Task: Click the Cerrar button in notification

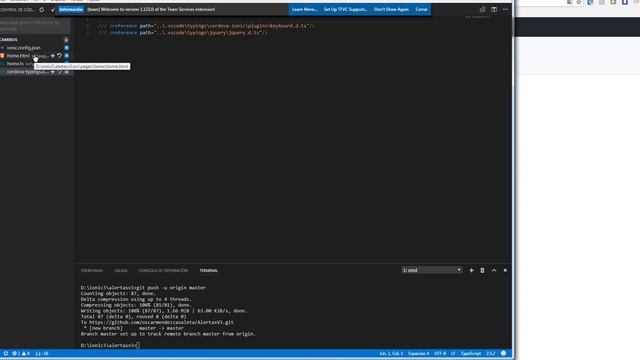Action: (421, 9)
